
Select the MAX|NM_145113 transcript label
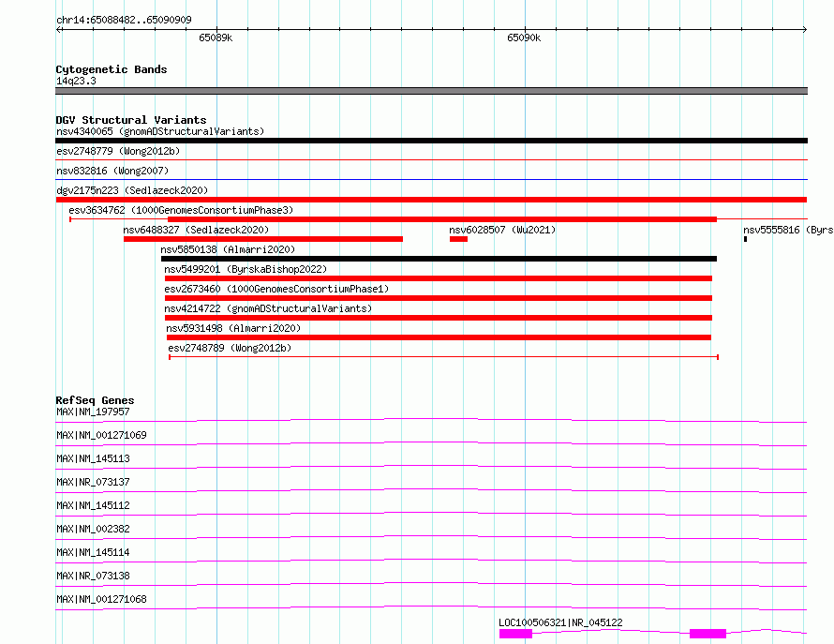pyautogui.click(x=93, y=458)
